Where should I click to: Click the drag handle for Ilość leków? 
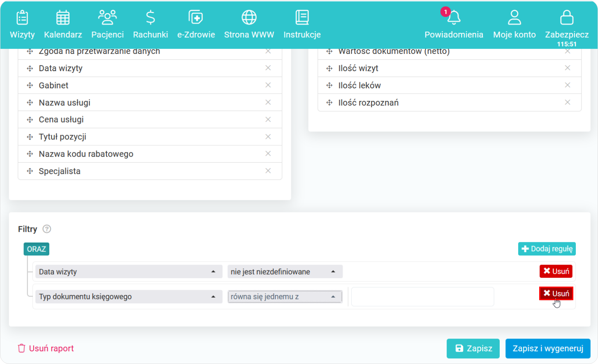tap(329, 85)
